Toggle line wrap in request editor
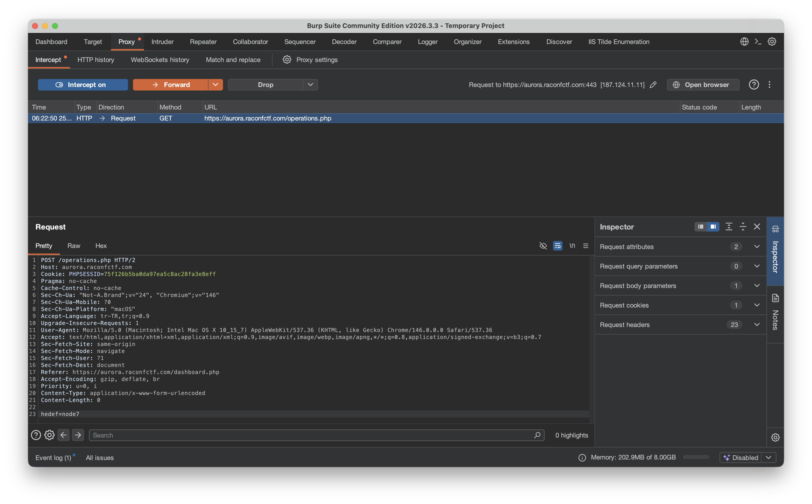The image size is (812, 504). coord(557,246)
